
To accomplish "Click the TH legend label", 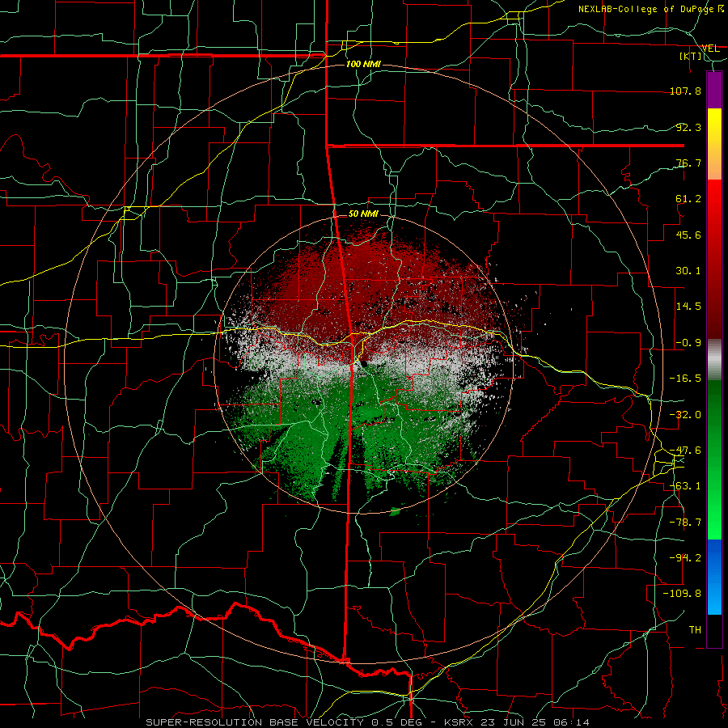I will pos(695,630).
